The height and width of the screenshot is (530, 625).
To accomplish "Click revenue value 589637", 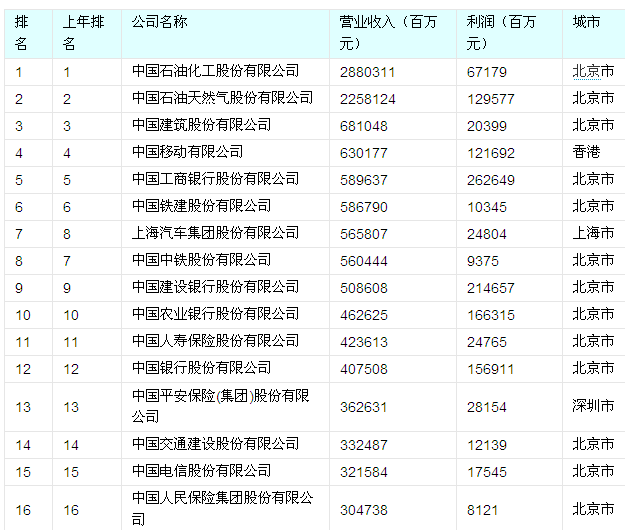I will (364, 180).
